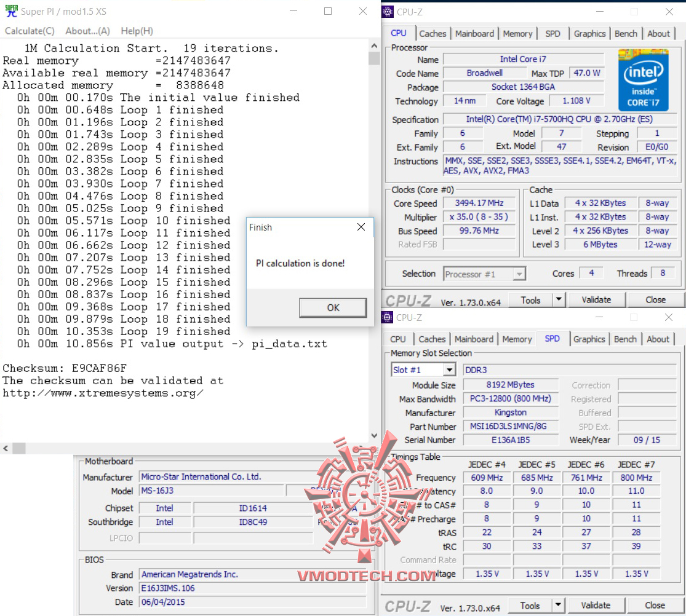This screenshot has height=616, width=686.
Task: Open Tools dropdown arrow in top CPU-Z window
Action: click(x=559, y=301)
